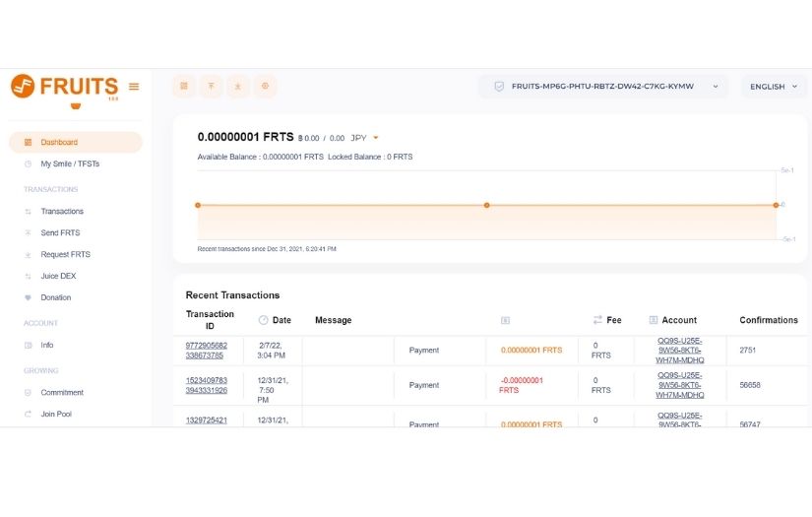Open Commitment page
The height and width of the screenshot is (517, 812).
[x=62, y=393]
